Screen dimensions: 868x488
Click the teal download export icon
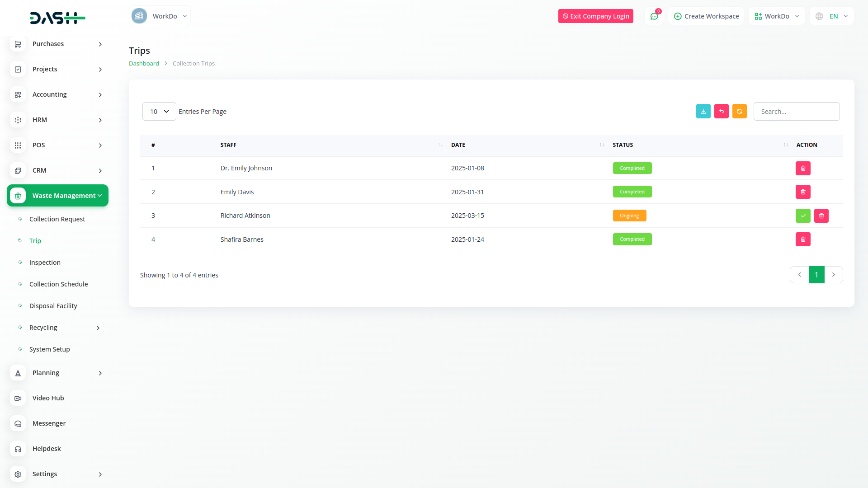click(703, 111)
